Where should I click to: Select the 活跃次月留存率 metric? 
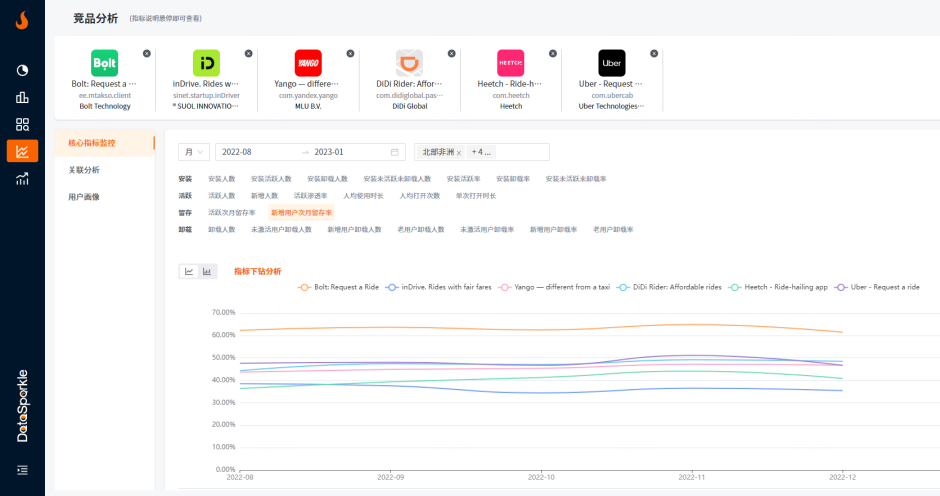coord(231,213)
